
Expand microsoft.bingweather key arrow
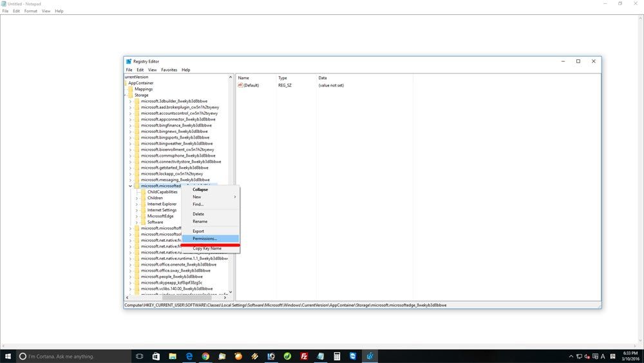(x=131, y=144)
